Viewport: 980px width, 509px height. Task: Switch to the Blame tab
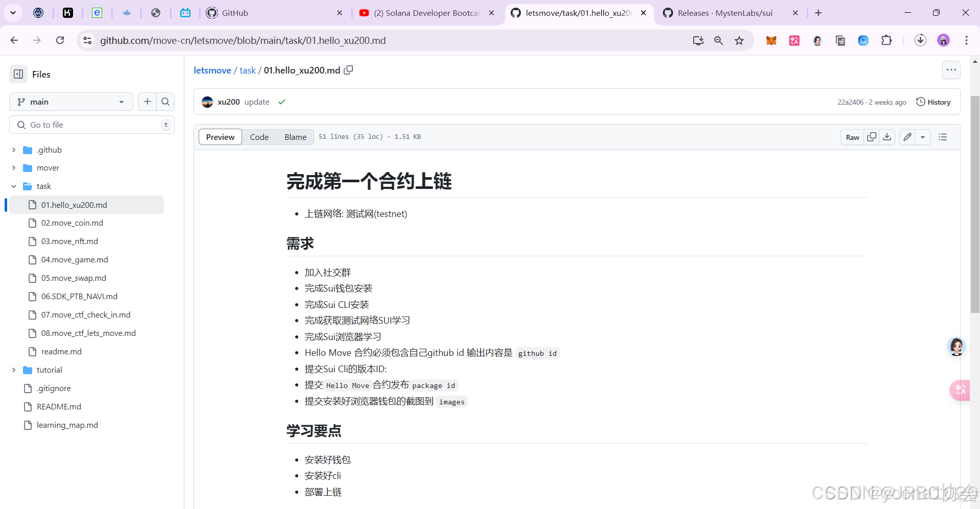[295, 137]
